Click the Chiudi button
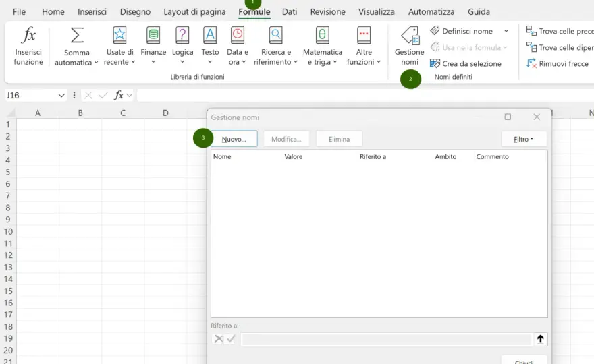The height and width of the screenshot is (364, 594). (x=524, y=360)
